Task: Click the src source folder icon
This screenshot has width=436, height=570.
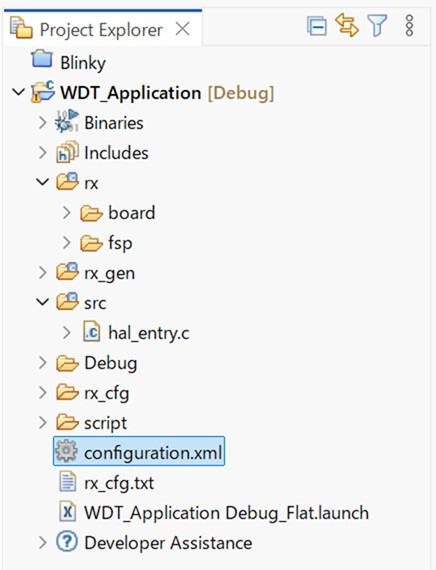Action: pos(67,301)
